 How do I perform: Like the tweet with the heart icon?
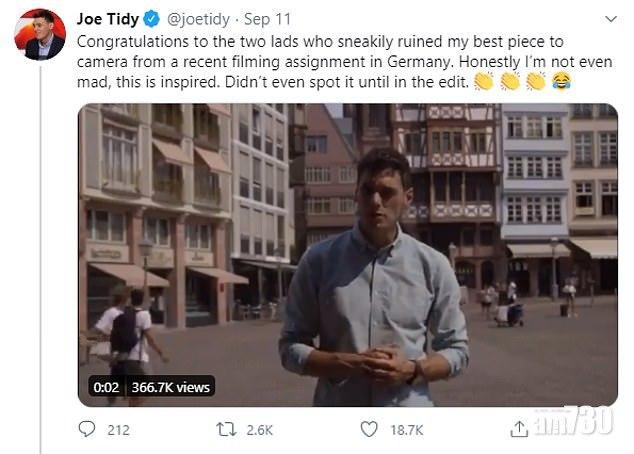point(369,429)
